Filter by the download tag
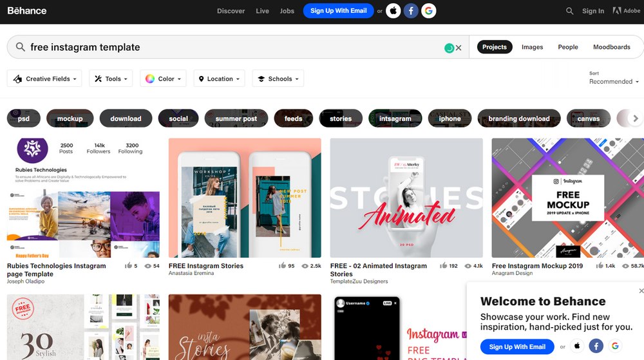This screenshot has height=360, width=644. pos(126,118)
